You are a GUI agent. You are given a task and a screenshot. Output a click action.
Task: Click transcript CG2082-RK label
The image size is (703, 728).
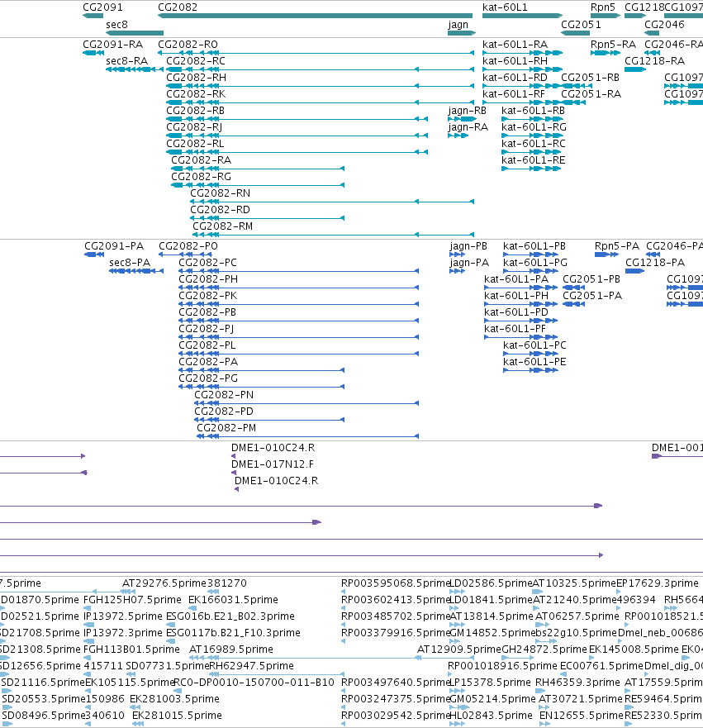pyautogui.click(x=196, y=94)
